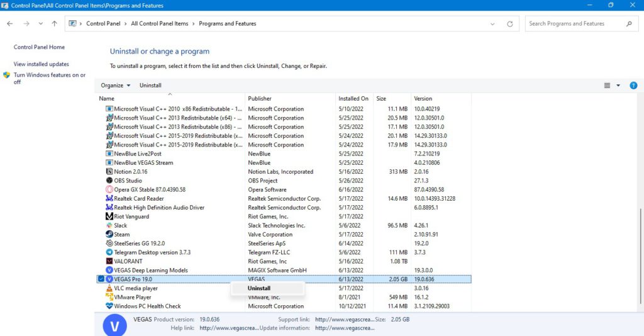The height and width of the screenshot is (336, 644).
Task: Sort the list by Publisher column
Action: click(260, 99)
